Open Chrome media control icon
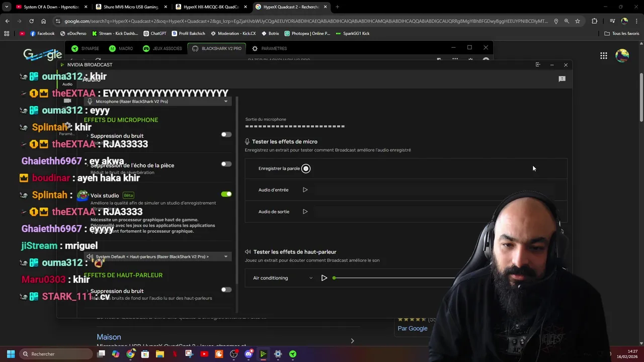Screen dimensions: 644x362 click(x=612, y=21)
